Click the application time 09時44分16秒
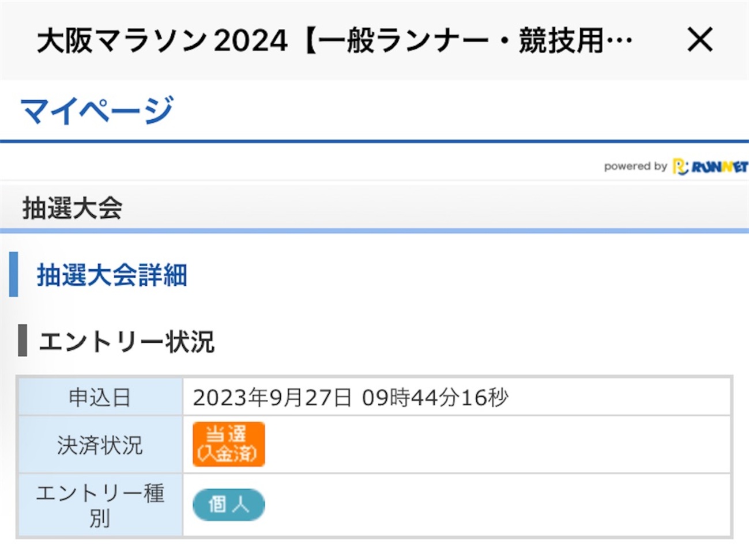This screenshot has width=749, height=560. pos(435,398)
